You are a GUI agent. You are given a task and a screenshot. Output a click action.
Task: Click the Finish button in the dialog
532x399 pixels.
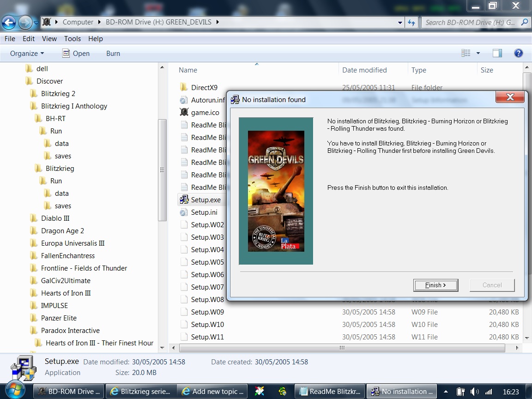point(435,285)
